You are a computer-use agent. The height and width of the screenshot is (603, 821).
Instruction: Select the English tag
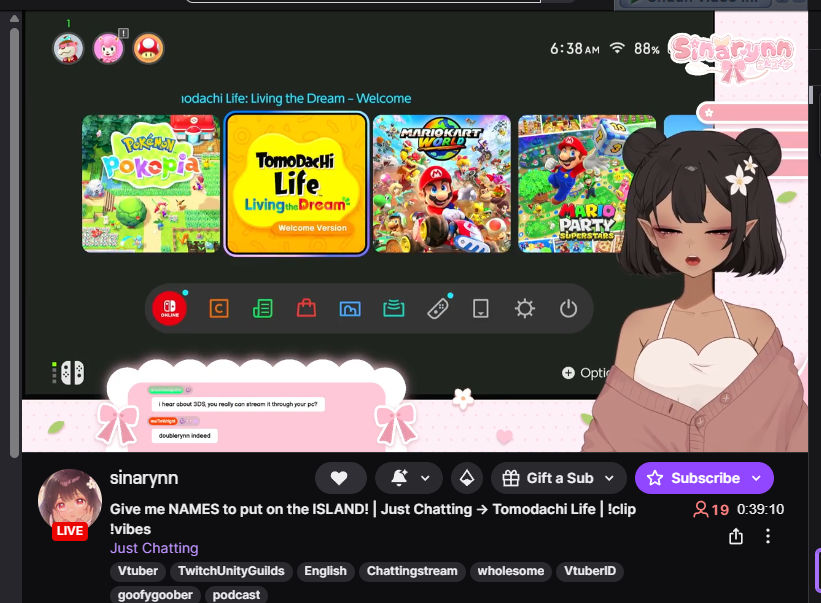(325, 571)
